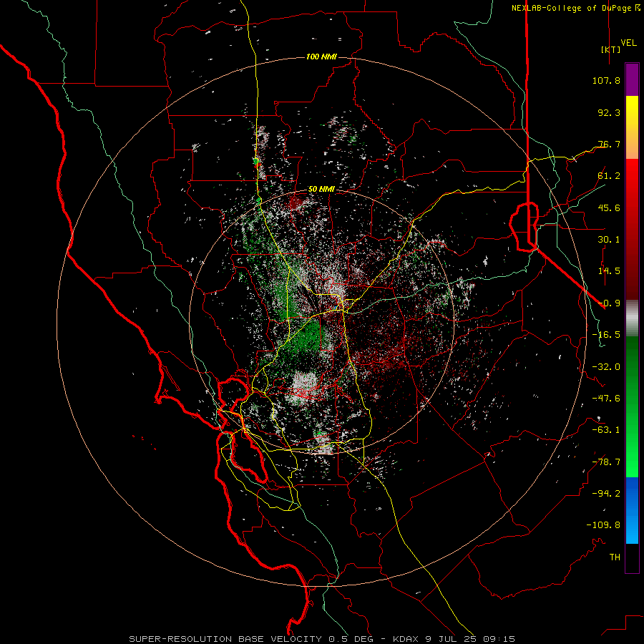Click the 9 JUL 25 date stamp

point(451,639)
